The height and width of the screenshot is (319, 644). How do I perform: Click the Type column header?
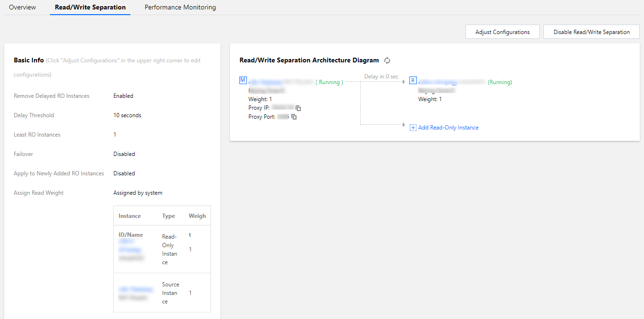(169, 216)
